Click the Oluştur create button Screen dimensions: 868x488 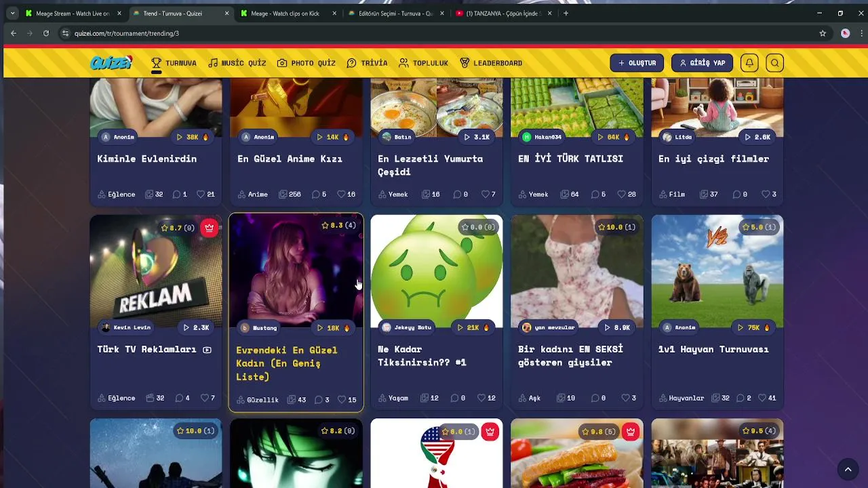tap(637, 63)
